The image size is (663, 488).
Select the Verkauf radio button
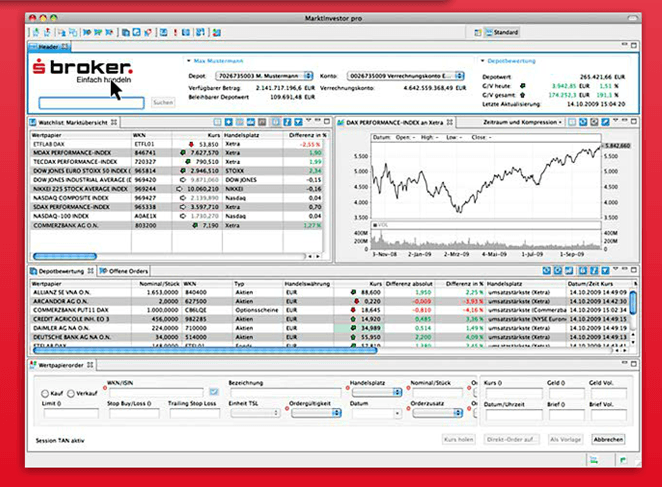pos(71,394)
